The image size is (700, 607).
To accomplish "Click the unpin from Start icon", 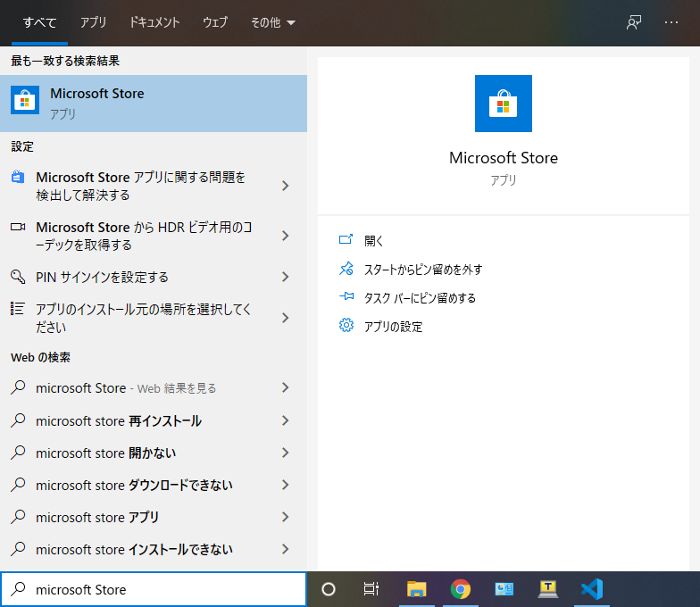I will [x=346, y=269].
